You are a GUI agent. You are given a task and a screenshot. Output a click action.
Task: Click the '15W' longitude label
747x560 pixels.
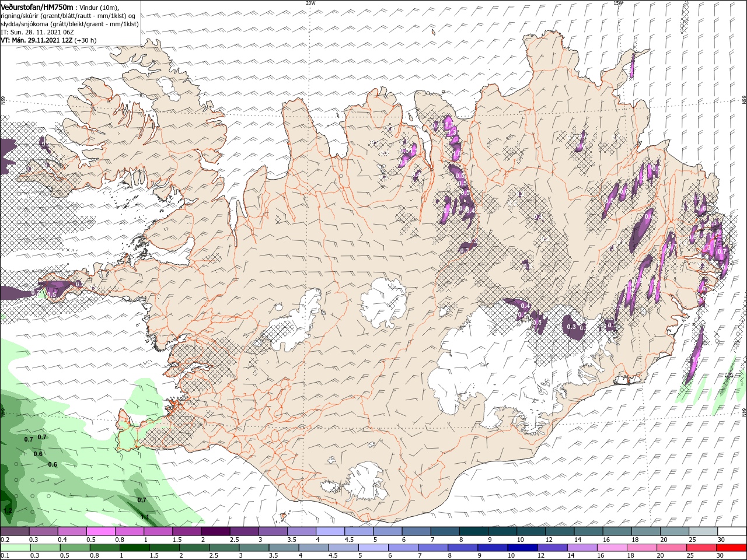coord(618,3)
